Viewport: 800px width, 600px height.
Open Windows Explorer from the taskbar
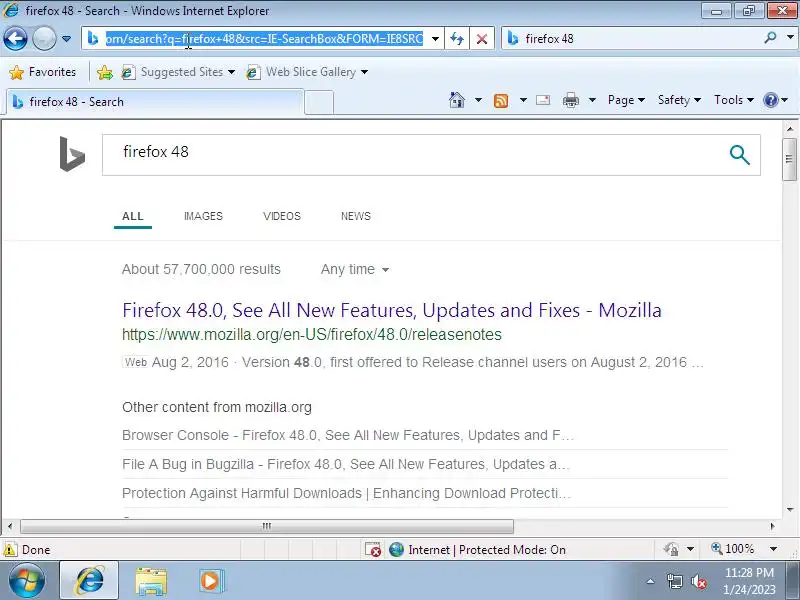(151, 582)
